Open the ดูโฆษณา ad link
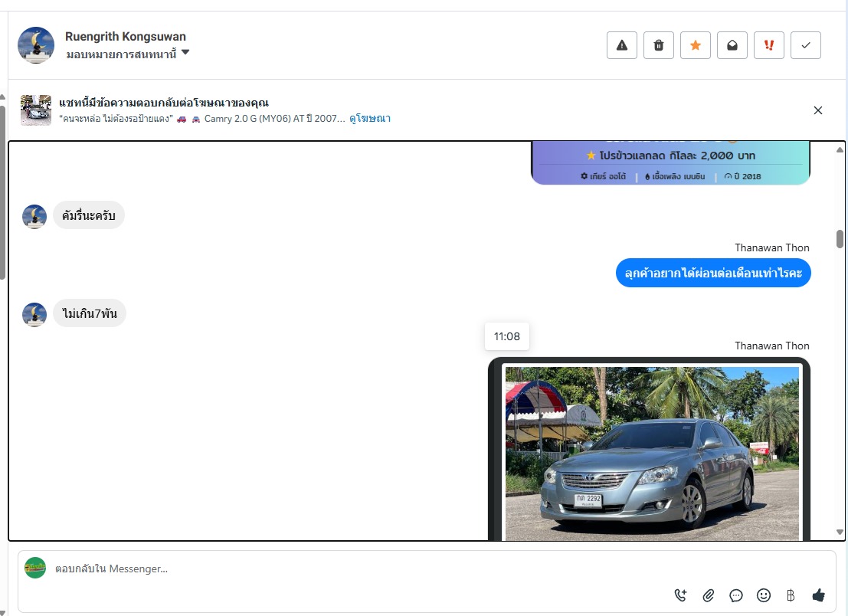This screenshot has width=848, height=616. (370, 119)
